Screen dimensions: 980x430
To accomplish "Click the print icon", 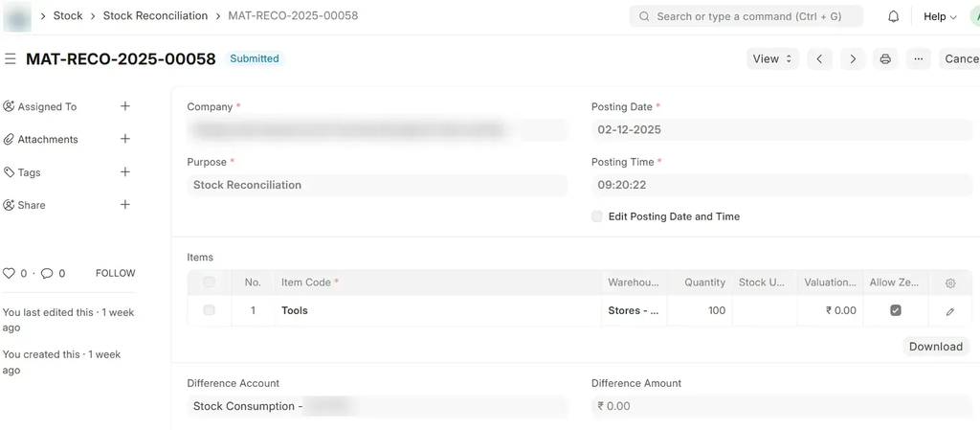I will (x=885, y=58).
